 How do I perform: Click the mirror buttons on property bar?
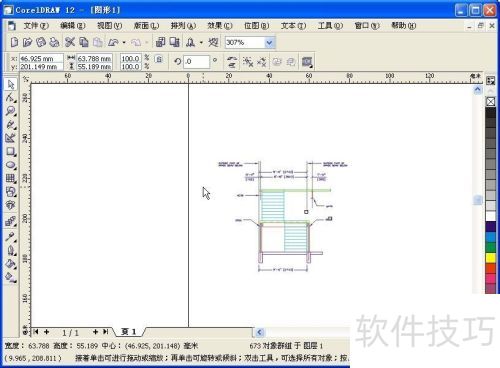point(232,62)
